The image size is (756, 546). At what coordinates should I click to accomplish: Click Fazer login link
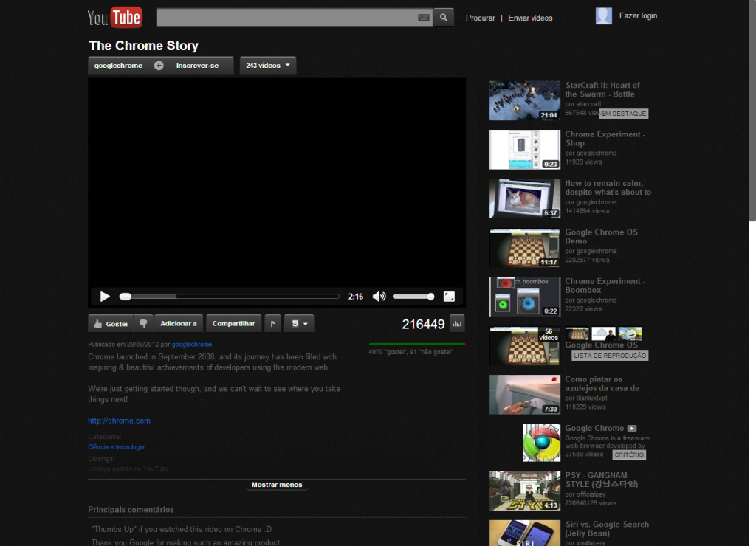(x=638, y=16)
